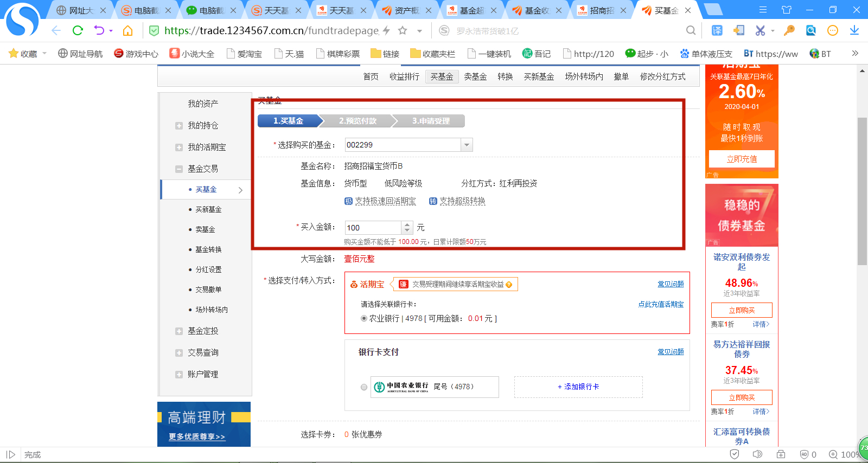
Task: Open the address bar history dropdown arrow
Action: click(x=419, y=31)
